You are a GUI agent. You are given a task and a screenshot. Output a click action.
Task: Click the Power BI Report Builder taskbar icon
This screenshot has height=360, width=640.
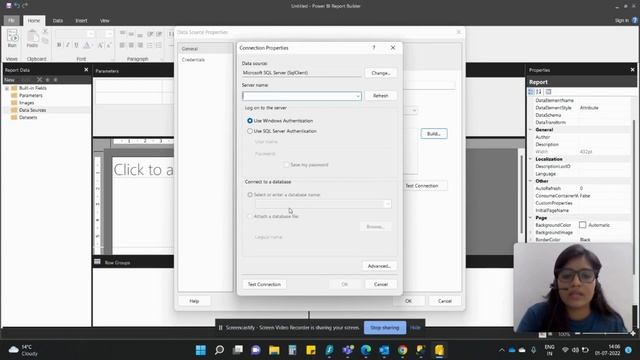pyautogui.click(x=439, y=350)
